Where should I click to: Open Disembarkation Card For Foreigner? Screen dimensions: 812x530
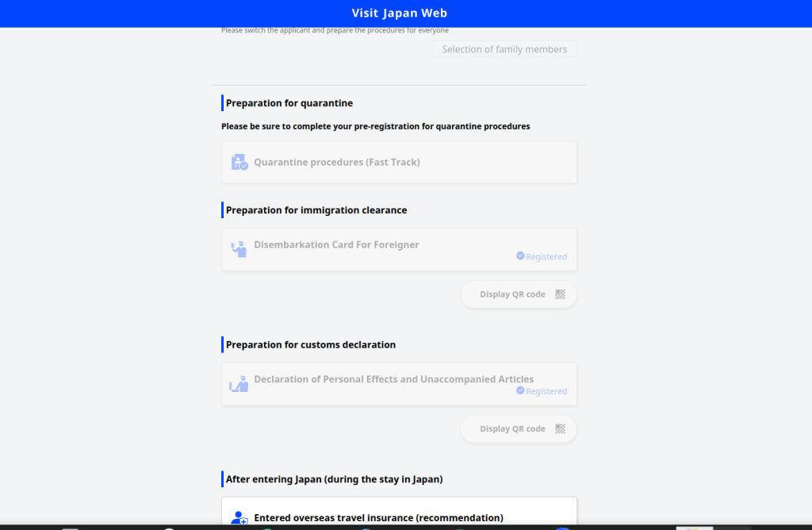coord(336,245)
